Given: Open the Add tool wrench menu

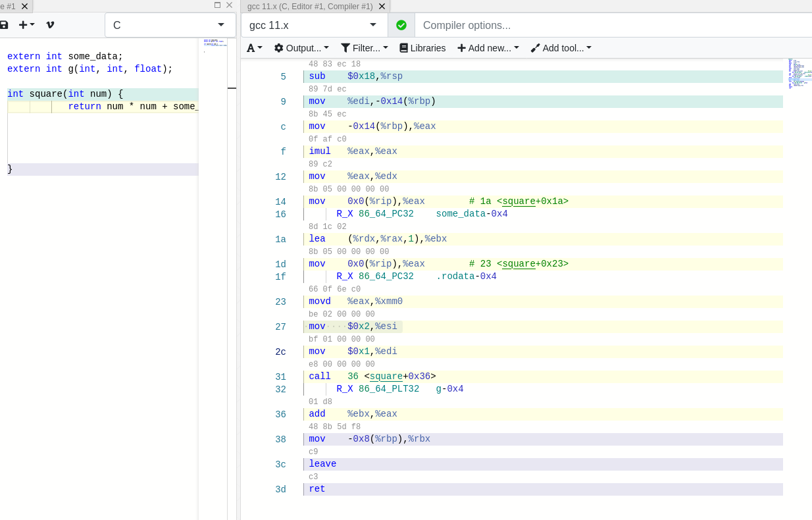Looking at the screenshot, I should (561, 48).
